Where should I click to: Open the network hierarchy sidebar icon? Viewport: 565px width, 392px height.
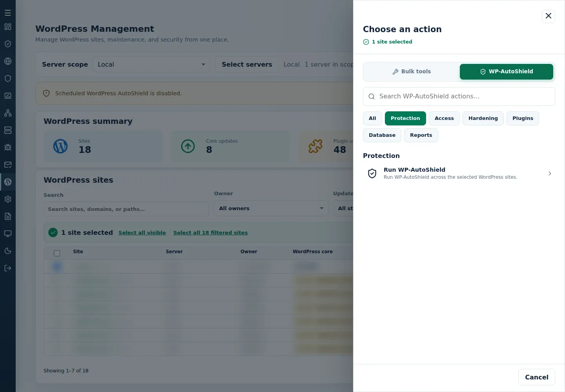(8, 113)
